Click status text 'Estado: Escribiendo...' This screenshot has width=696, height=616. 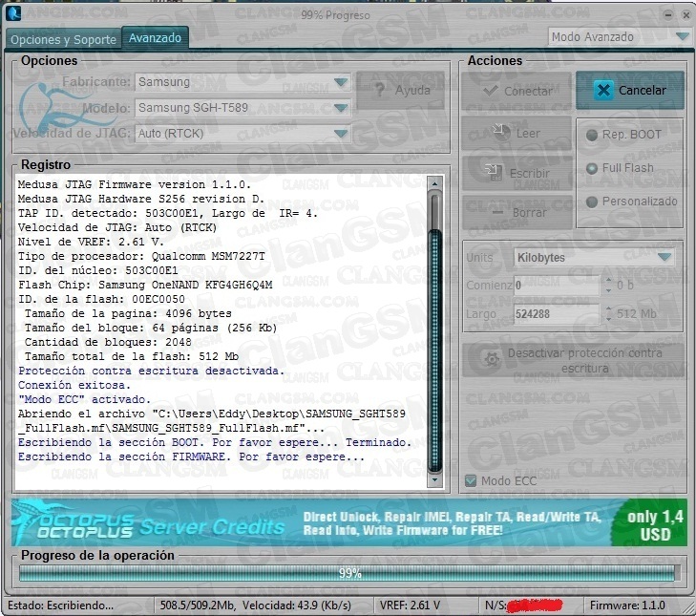(61, 605)
